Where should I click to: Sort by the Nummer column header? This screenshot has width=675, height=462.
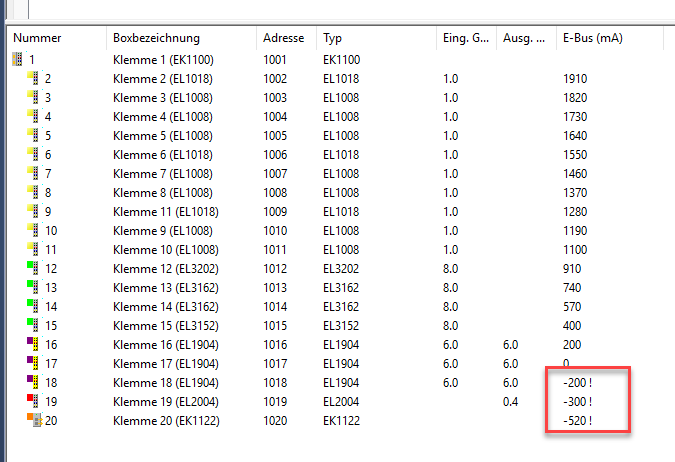(38, 38)
